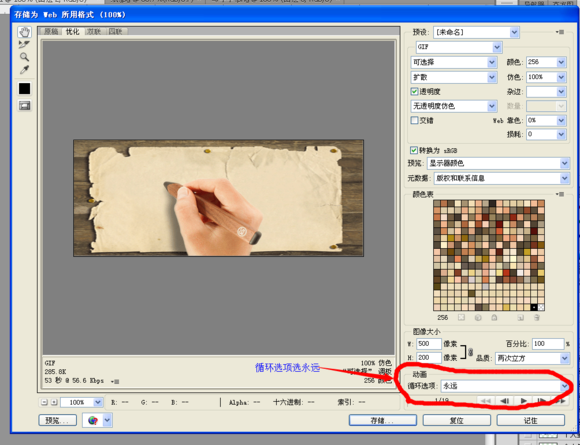Open the 元数据 metadata dropdown
Image resolution: width=580 pixels, height=445 pixels.
502,178
